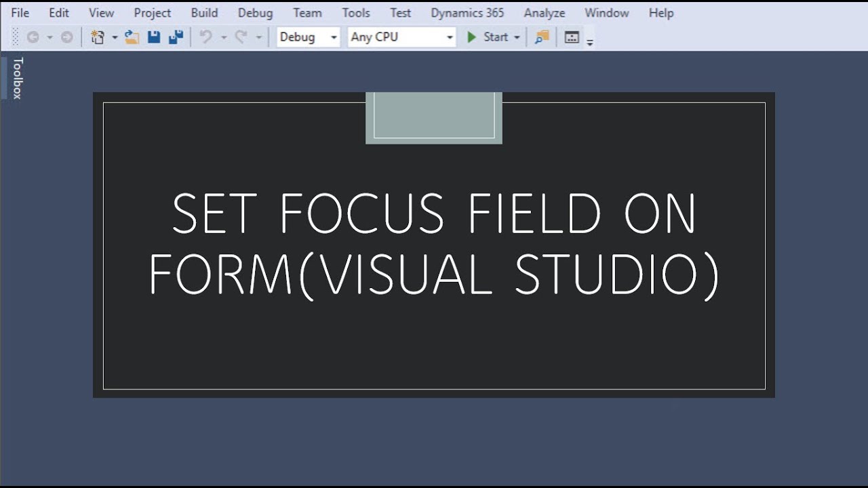Click the Open File folder icon

pyautogui.click(x=132, y=37)
